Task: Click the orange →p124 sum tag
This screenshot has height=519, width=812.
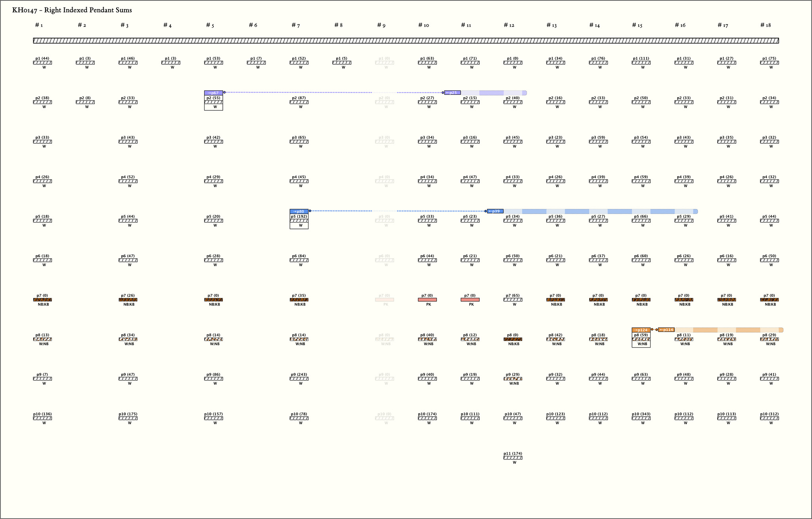Action: pos(641,330)
